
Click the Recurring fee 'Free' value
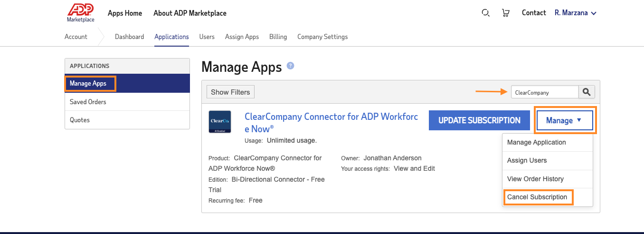(x=256, y=200)
